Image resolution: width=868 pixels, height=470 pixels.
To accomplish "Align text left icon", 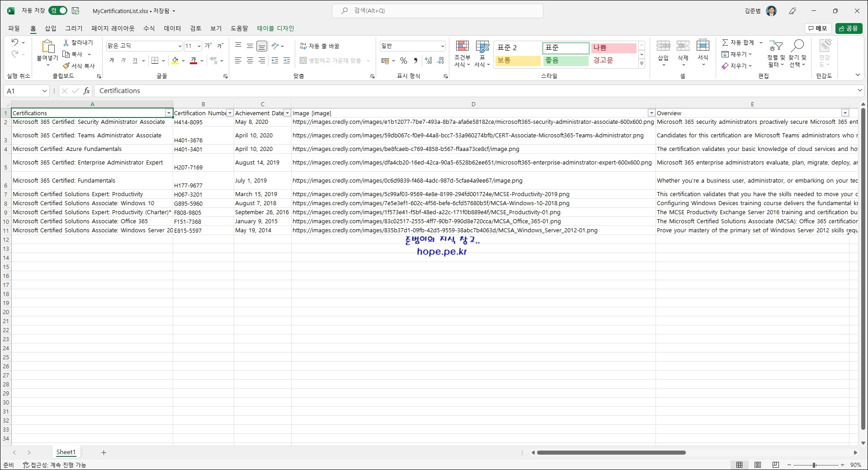I will (238, 61).
